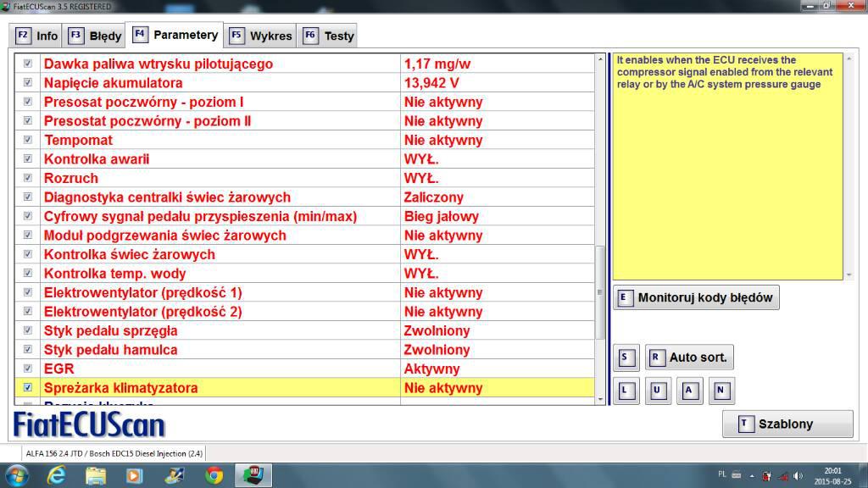Uncheck Dawka paliwa wtrysku pilotującego checkbox

pyautogui.click(x=28, y=64)
